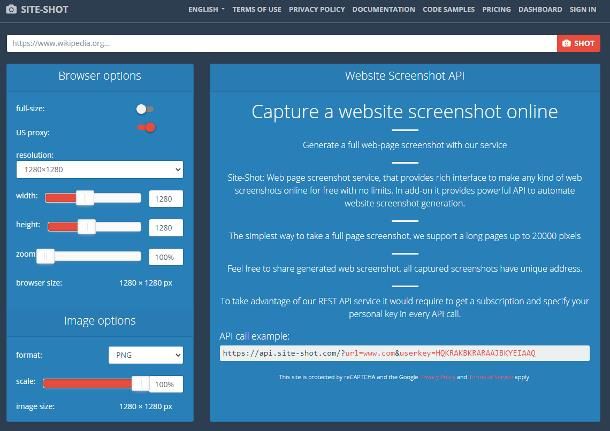Open the PNG format dropdown
Screen dimensions: 610x431
146,355
